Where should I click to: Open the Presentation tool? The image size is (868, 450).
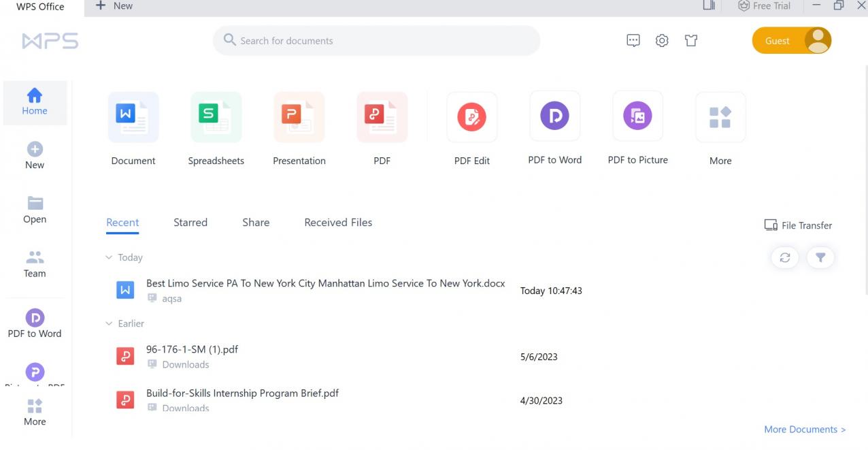pyautogui.click(x=299, y=117)
